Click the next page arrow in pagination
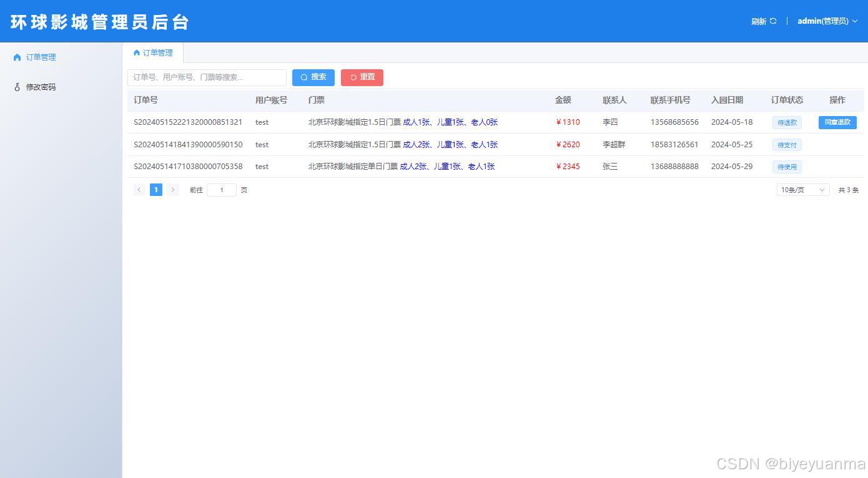The image size is (868, 478). [173, 190]
